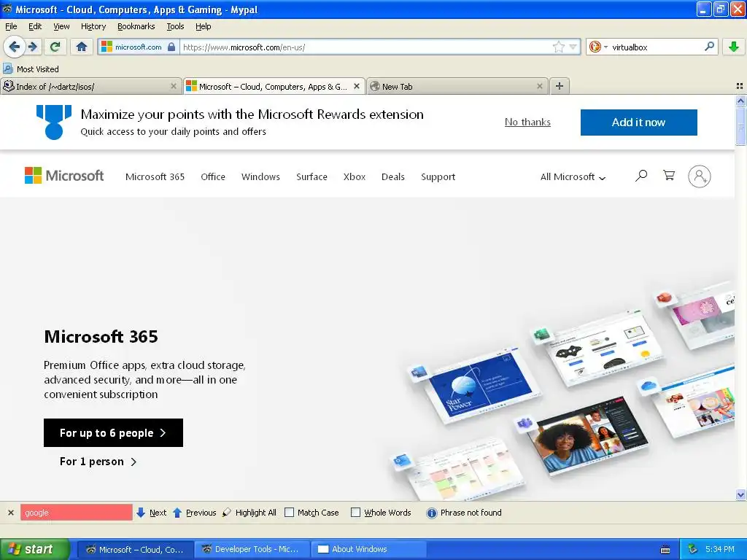Open a new tab with plus button
Image resolution: width=747 pixels, height=560 pixels.
point(560,86)
